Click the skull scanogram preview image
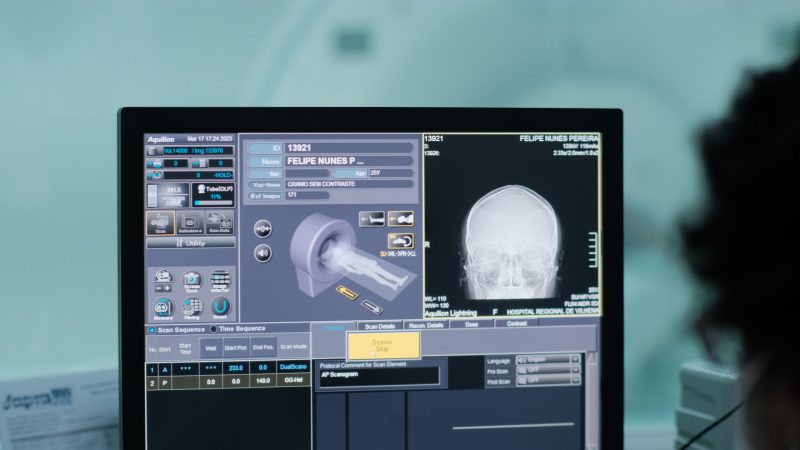 point(512,226)
